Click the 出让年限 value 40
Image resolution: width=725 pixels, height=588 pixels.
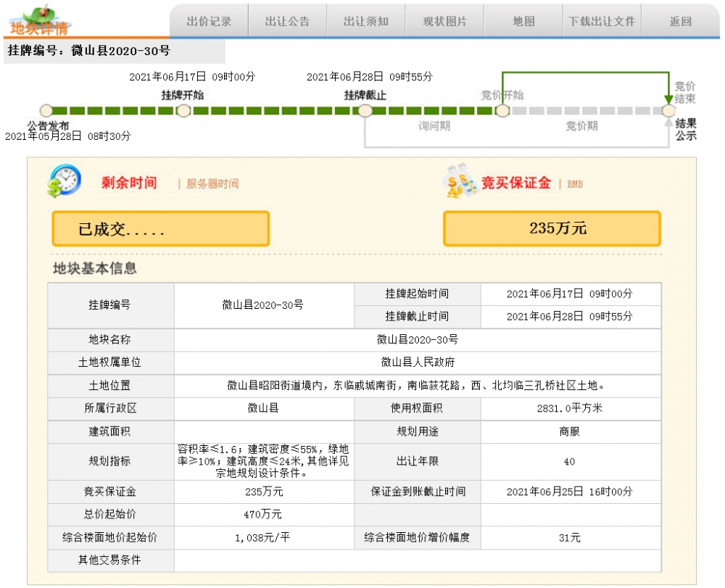(x=570, y=461)
